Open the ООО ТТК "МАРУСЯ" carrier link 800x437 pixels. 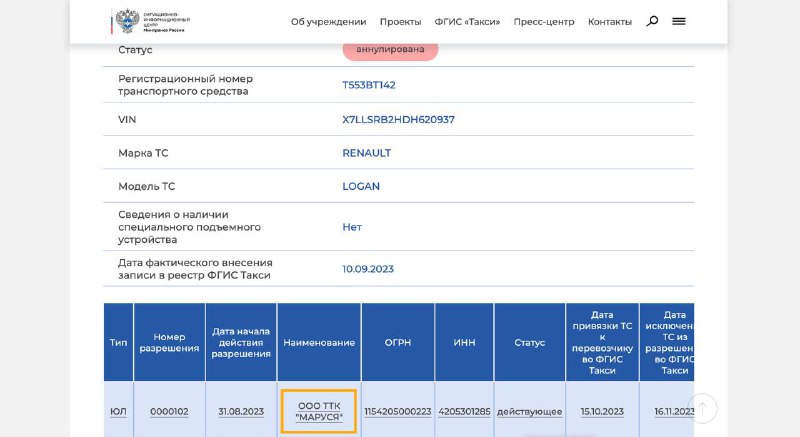(319, 412)
